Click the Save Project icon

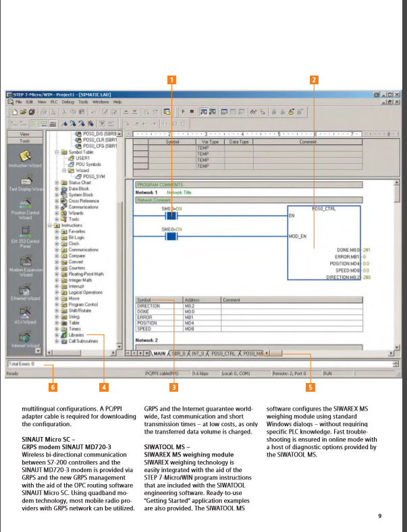coord(32,112)
